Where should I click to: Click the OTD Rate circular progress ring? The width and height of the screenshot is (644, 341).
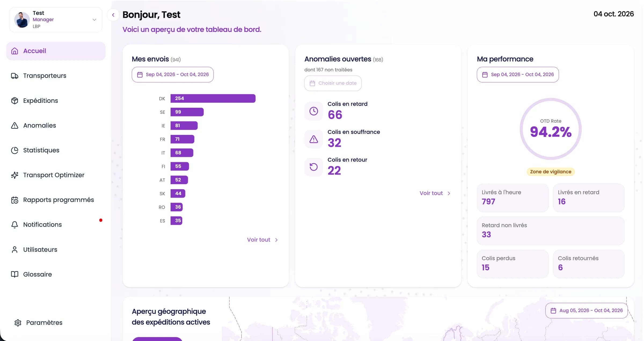pos(551,129)
